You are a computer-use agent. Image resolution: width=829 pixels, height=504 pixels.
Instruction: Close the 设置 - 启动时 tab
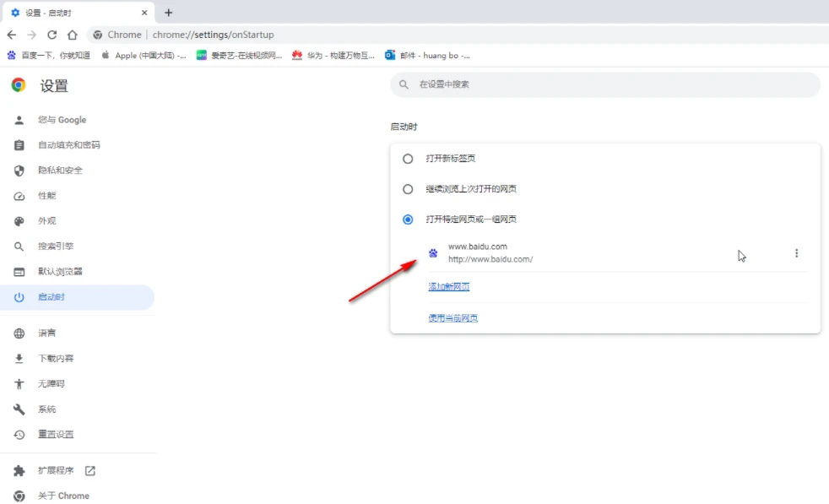[144, 13]
